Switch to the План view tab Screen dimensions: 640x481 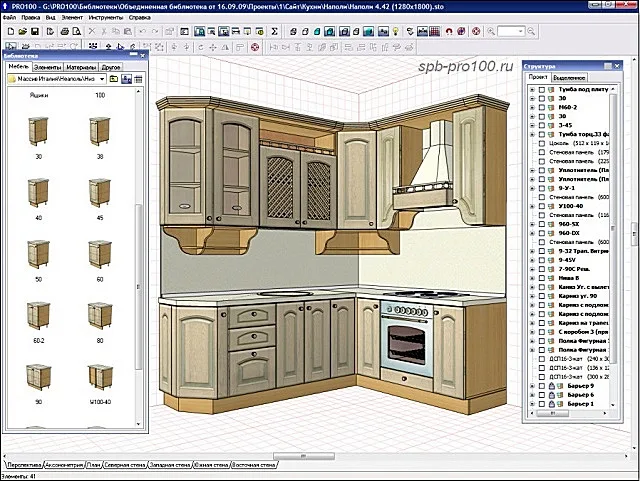93,465
